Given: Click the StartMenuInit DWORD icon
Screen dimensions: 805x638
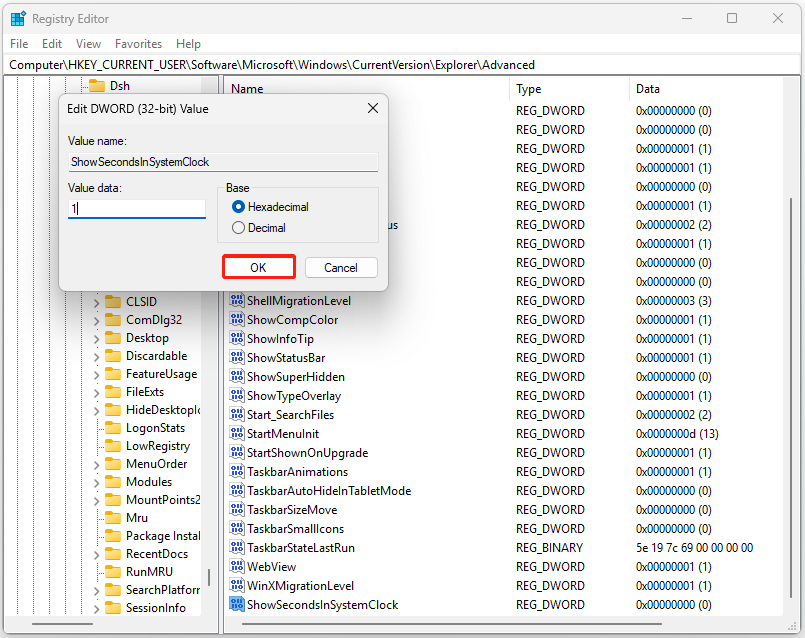Looking at the screenshot, I should click(237, 433).
